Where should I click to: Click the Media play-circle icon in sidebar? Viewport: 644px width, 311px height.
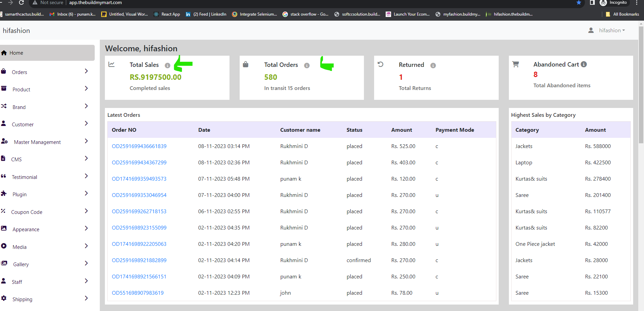(4, 246)
